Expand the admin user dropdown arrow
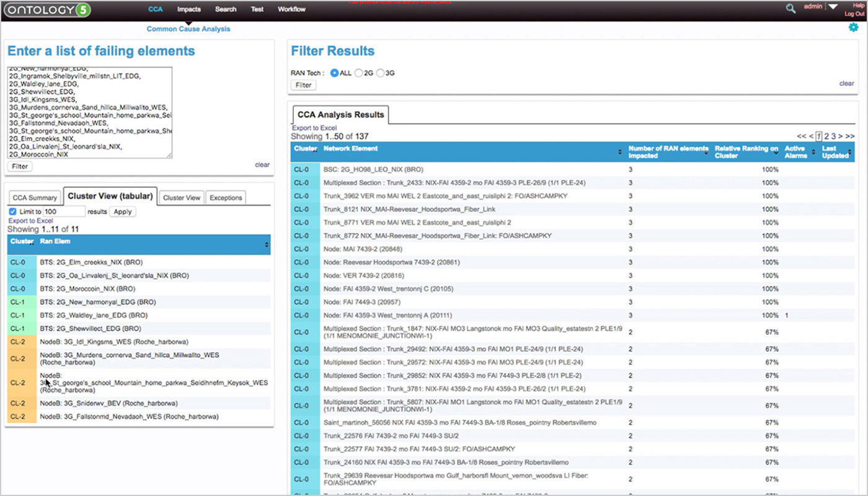Image resolution: width=868 pixels, height=496 pixels. [x=833, y=7]
